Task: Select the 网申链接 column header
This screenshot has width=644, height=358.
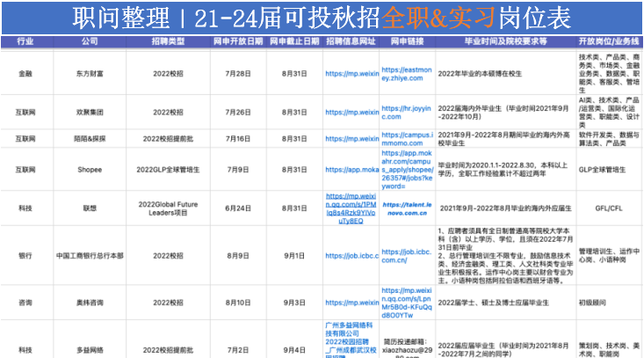Action: pyautogui.click(x=407, y=41)
